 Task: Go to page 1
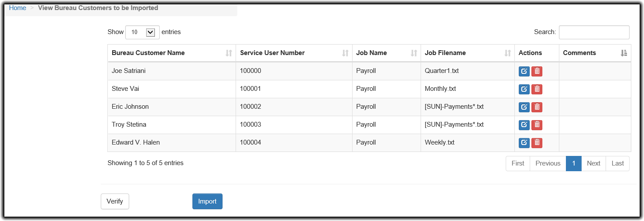click(573, 163)
